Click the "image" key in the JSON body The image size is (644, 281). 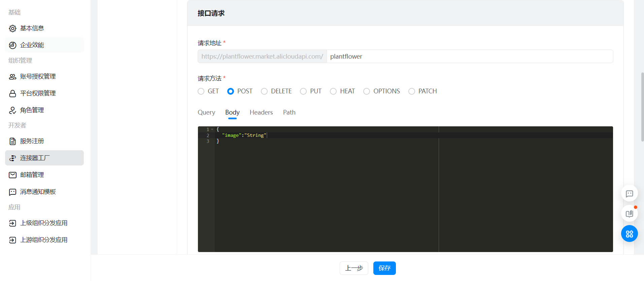(232, 135)
